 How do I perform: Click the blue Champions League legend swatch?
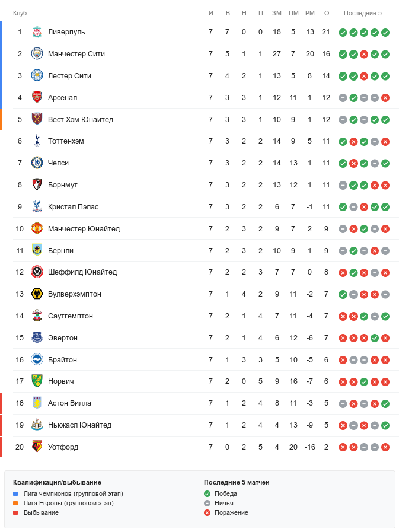[x=16, y=493]
